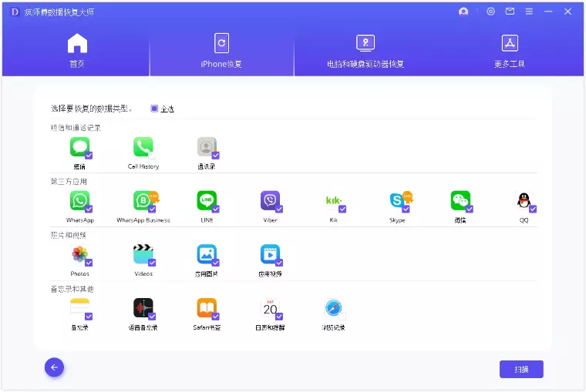Click the 扫描 scan button
This screenshot has width=586, height=392.
[x=521, y=369]
